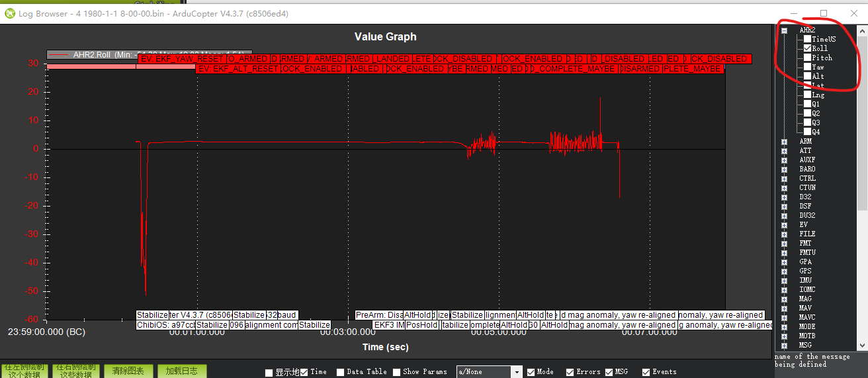Expand the FMTU tree node

pyautogui.click(x=784, y=252)
